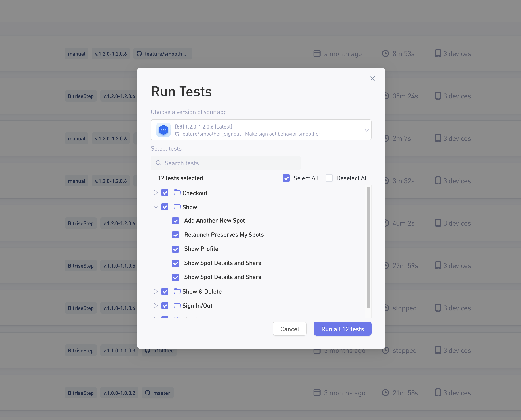The height and width of the screenshot is (420, 521).
Task: Open the app version dropdown
Action: pos(366,130)
